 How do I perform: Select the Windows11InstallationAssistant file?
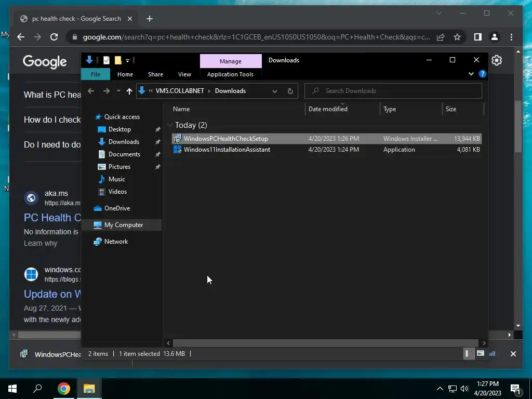pos(326,150)
